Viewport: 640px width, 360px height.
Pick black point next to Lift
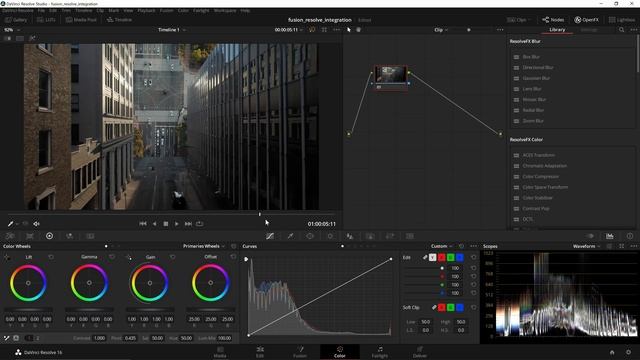point(7,257)
